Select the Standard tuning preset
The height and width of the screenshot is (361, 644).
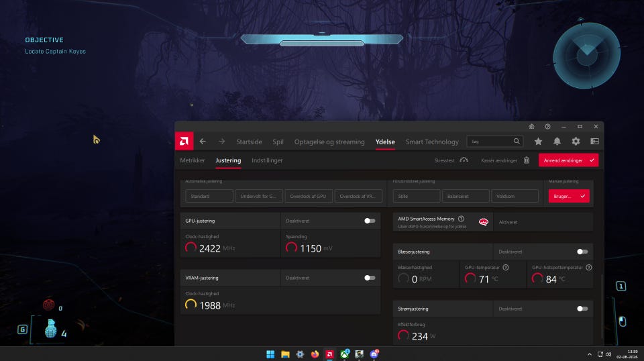(209, 197)
